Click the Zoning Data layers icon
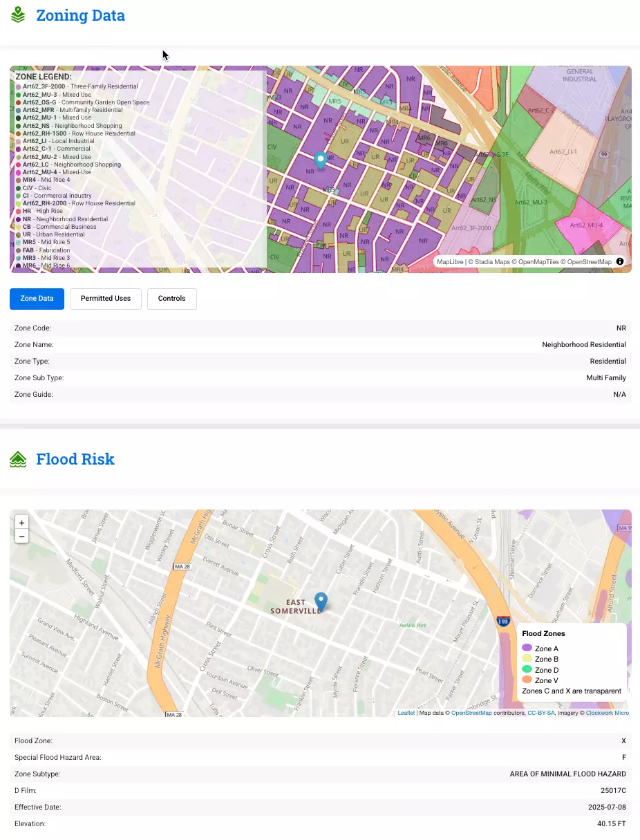This screenshot has width=640, height=840. point(18,15)
